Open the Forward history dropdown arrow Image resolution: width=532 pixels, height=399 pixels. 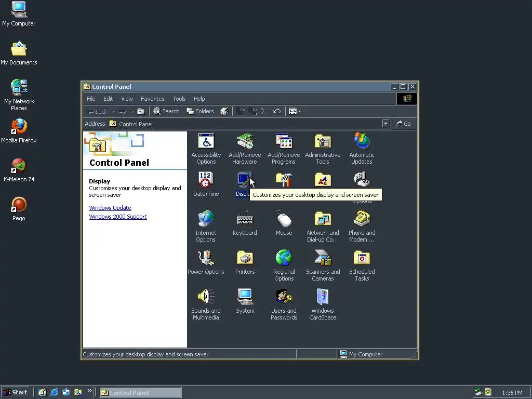[132, 111]
